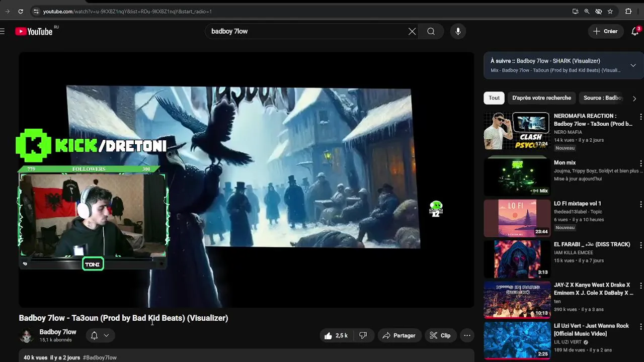Select the Source : Badboy chip
The image size is (644, 362).
(603, 98)
